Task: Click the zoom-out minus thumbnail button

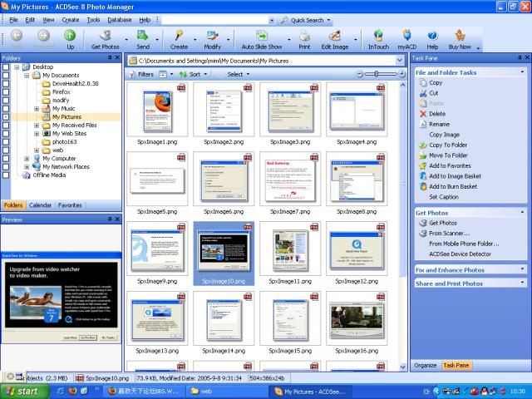Action: coord(360,74)
